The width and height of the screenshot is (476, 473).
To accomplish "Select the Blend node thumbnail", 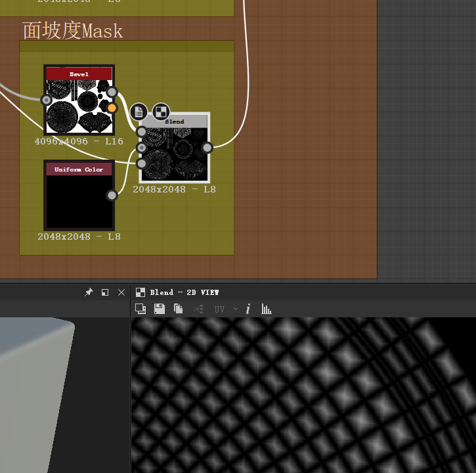I will [175, 154].
